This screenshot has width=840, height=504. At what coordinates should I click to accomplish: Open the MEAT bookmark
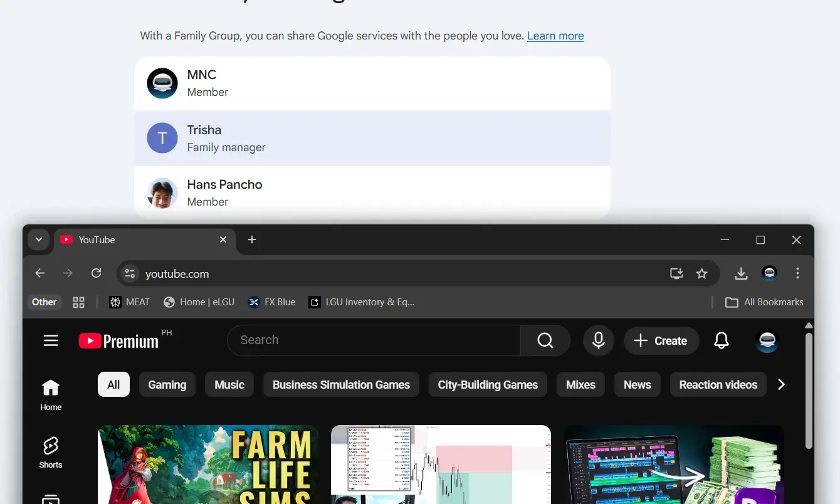130,302
